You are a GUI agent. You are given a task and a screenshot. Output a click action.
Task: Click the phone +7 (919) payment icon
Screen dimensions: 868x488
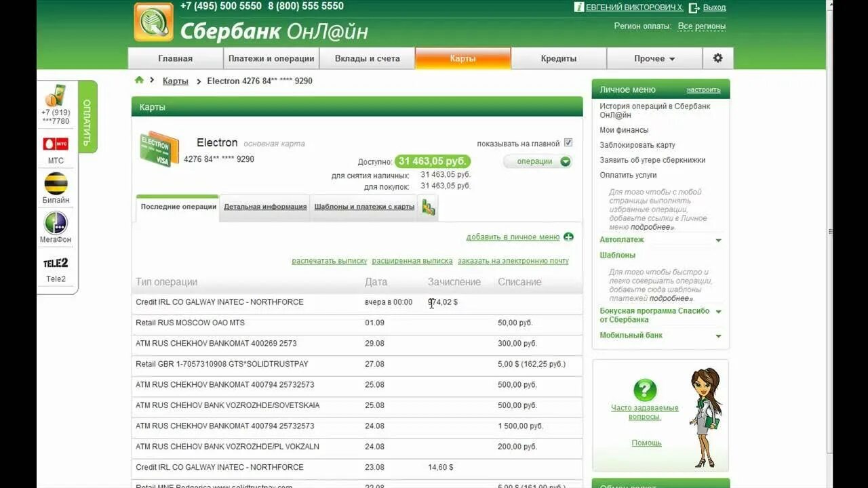[x=56, y=96]
